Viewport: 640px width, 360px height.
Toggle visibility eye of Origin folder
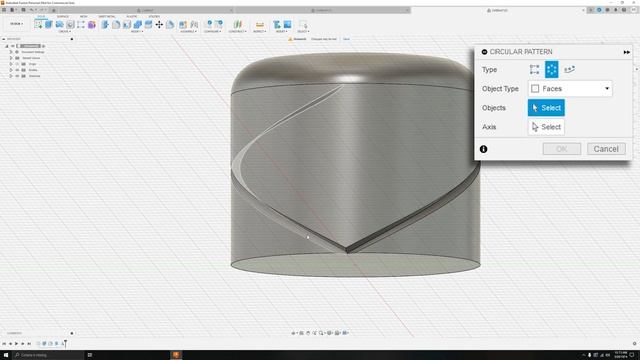tap(17, 64)
